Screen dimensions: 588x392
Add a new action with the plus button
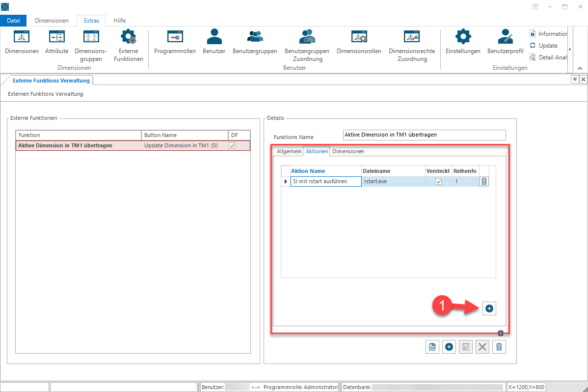[x=489, y=308]
